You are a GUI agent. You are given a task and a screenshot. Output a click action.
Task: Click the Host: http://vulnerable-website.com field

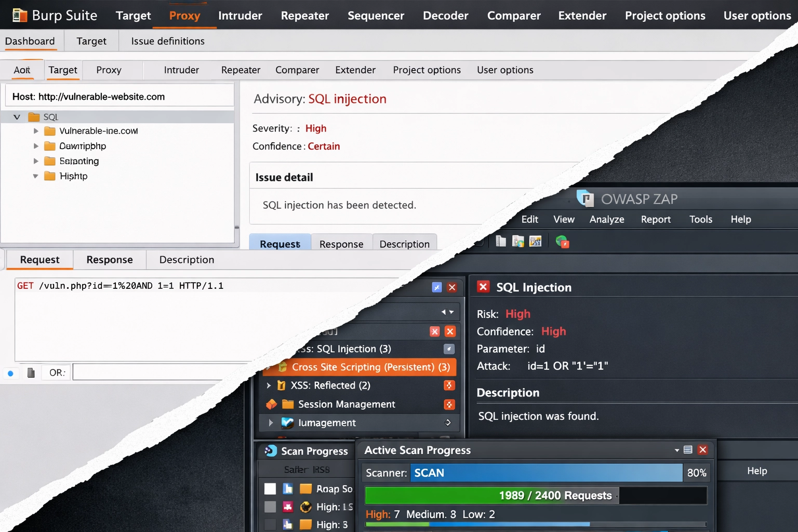[119, 97]
